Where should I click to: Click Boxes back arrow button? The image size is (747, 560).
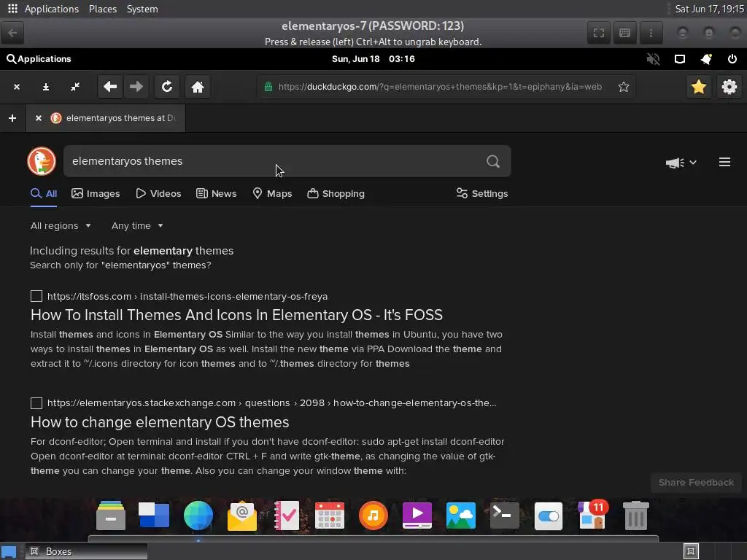[13, 33]
